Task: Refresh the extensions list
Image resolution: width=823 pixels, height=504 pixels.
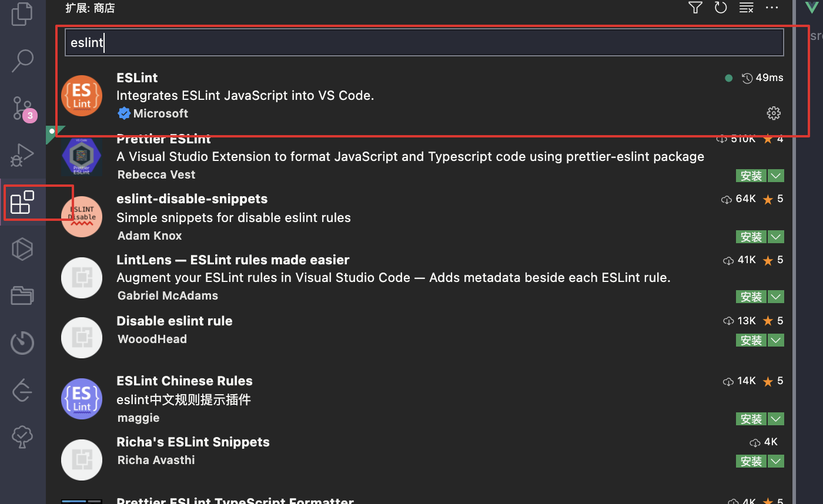Action: coord(721,8)
